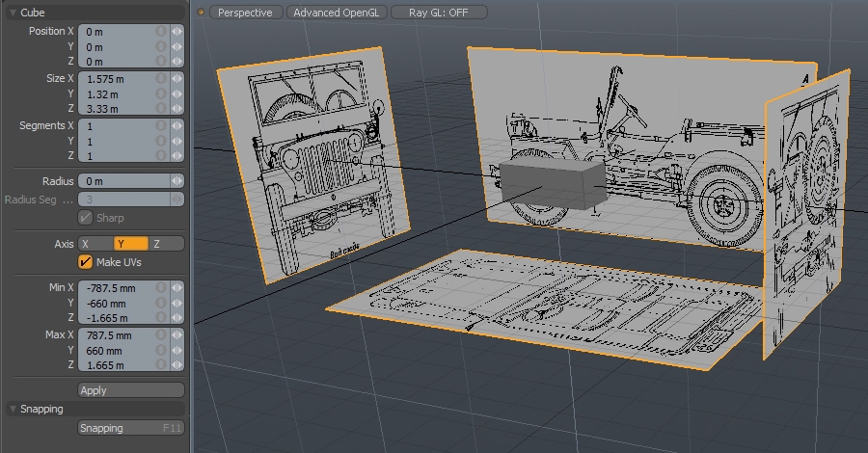Click the arrow stepper for Max Y
The height and width of the screenshot is (453, 868).
click(x=177, y=350)
